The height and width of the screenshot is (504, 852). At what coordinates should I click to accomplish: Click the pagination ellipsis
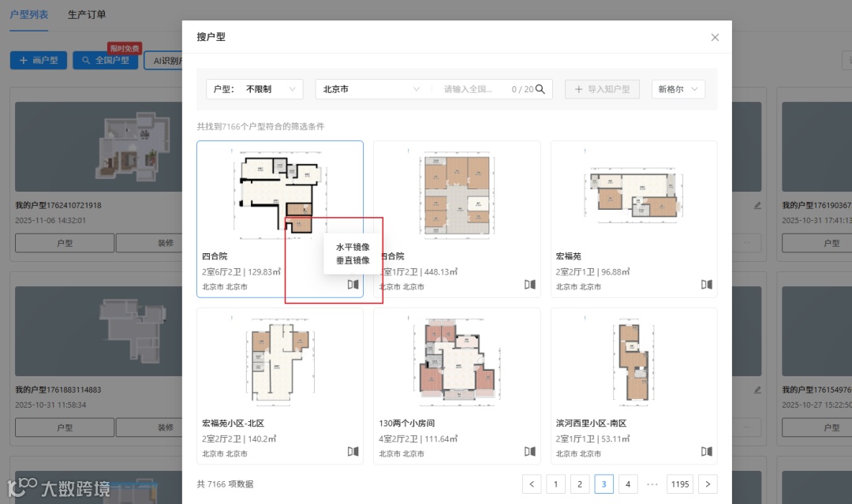652,484
